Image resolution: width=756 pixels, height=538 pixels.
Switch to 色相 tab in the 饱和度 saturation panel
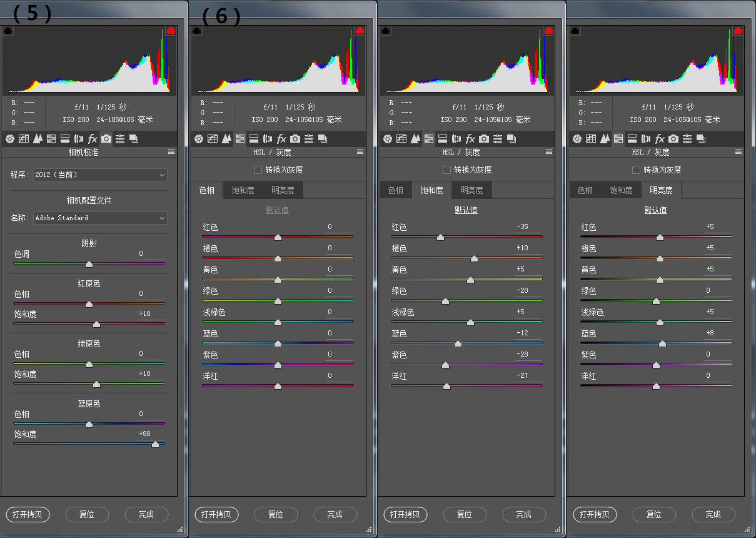396,190
